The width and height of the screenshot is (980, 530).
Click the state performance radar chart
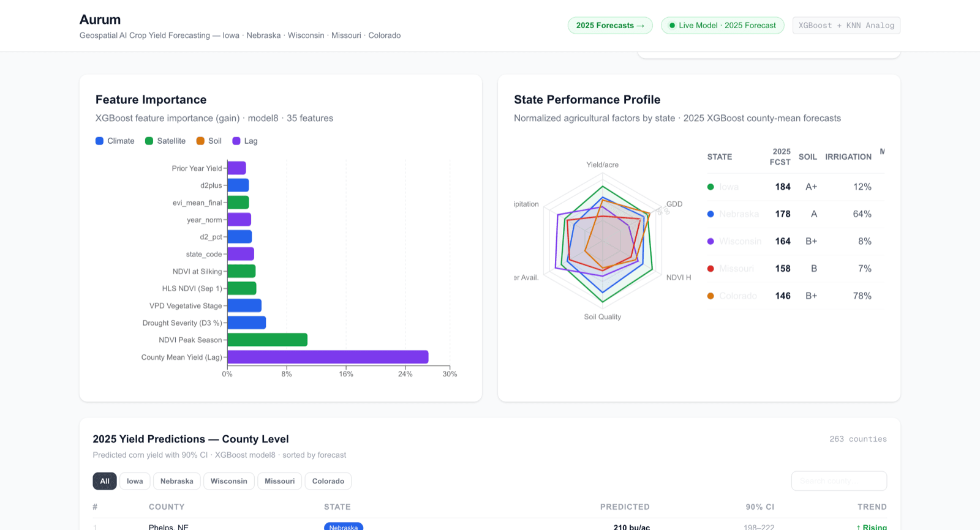coord(603,241)
